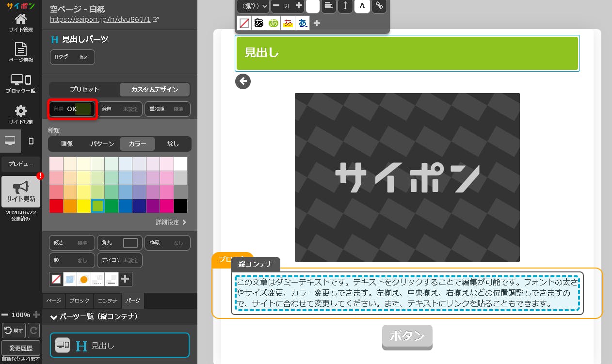
Task: Decrease text size with minus
Action: 276,6
